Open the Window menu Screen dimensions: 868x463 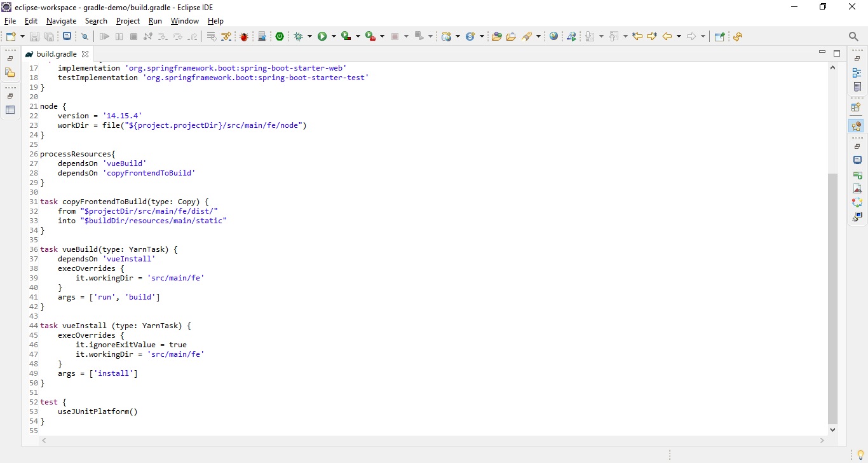(x=185, y=21)
